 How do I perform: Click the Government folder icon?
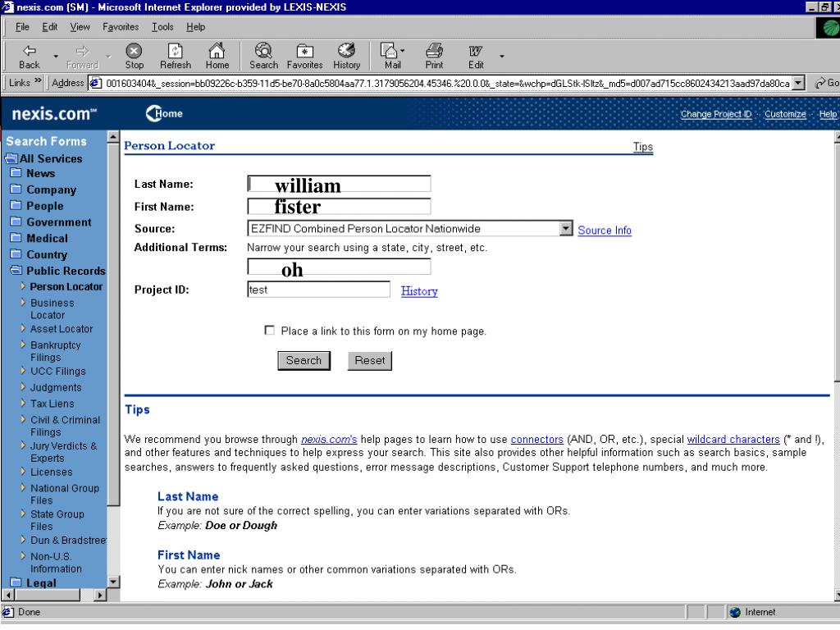point(16,221)
